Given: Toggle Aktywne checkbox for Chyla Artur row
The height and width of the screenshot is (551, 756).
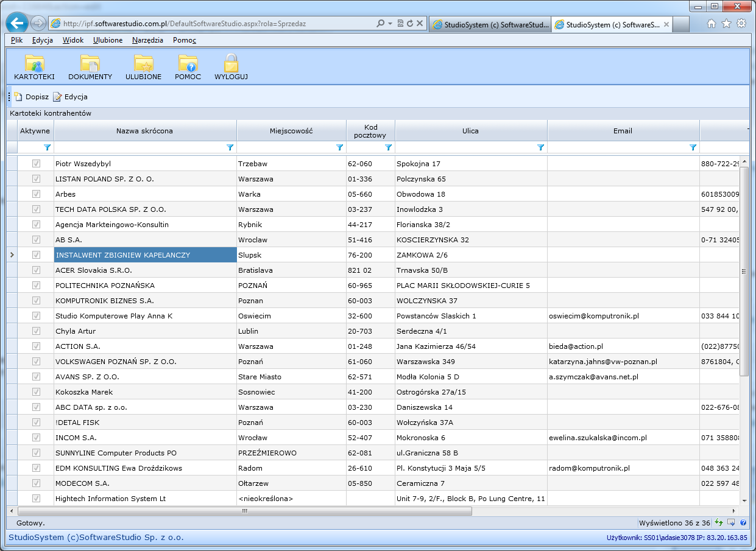Looking at the screenshot, I should 37,331.
